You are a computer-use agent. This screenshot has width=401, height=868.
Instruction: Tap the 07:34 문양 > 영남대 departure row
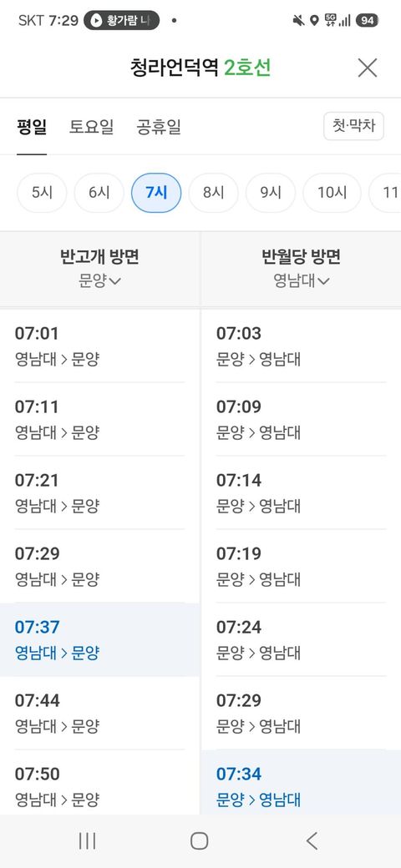301,782
